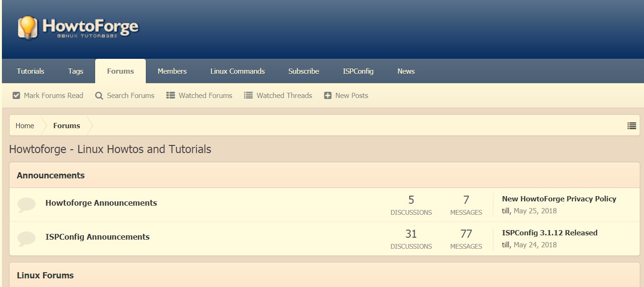
Task: Open the Tutorials tab
Action: pos(31,71)
